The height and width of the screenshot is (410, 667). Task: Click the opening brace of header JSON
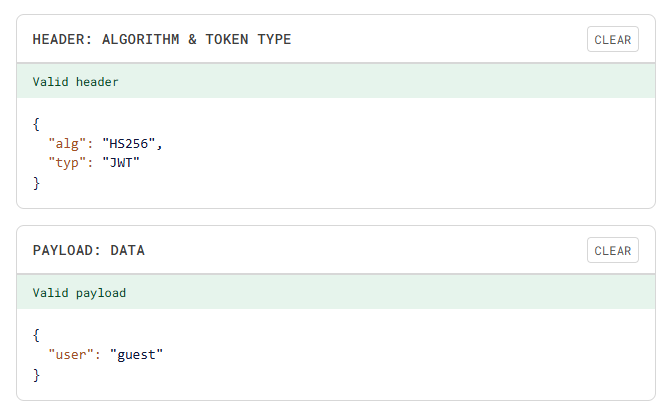coord(36,125)
